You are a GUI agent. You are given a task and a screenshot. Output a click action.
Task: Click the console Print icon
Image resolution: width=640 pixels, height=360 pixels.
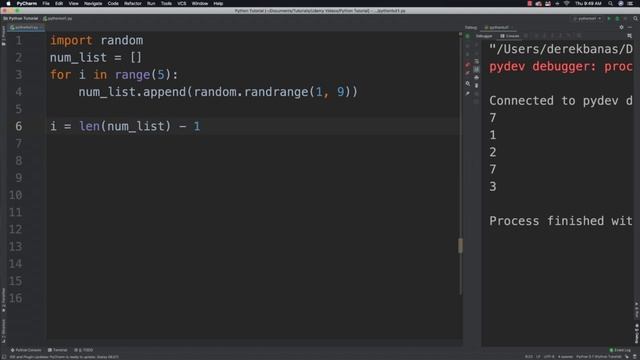476,78
